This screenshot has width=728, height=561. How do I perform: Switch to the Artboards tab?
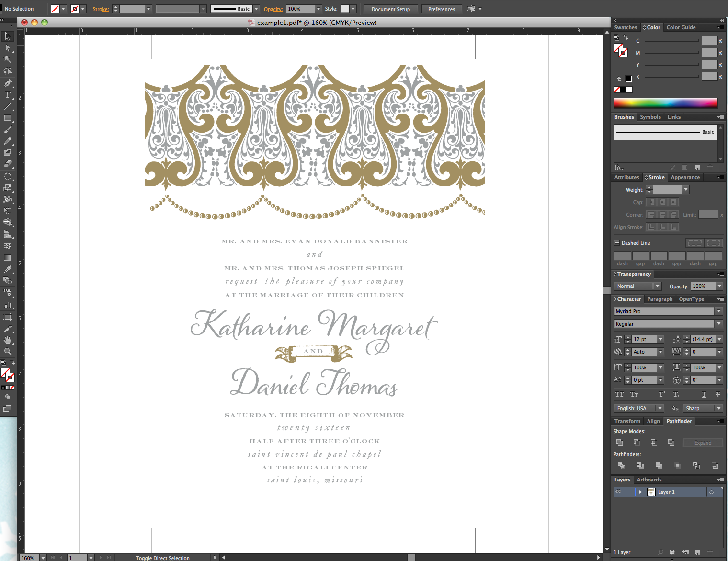(x=649, y=480)
